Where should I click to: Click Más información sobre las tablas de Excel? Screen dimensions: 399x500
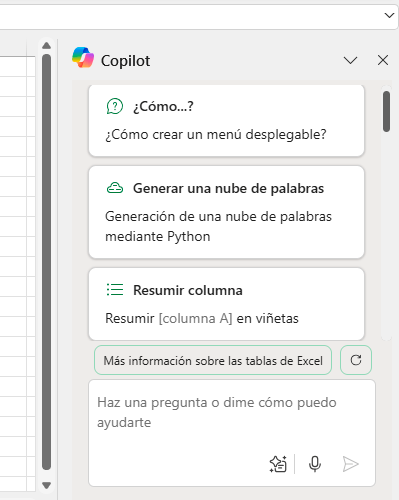pyautogui.click(x=213, y=360)
